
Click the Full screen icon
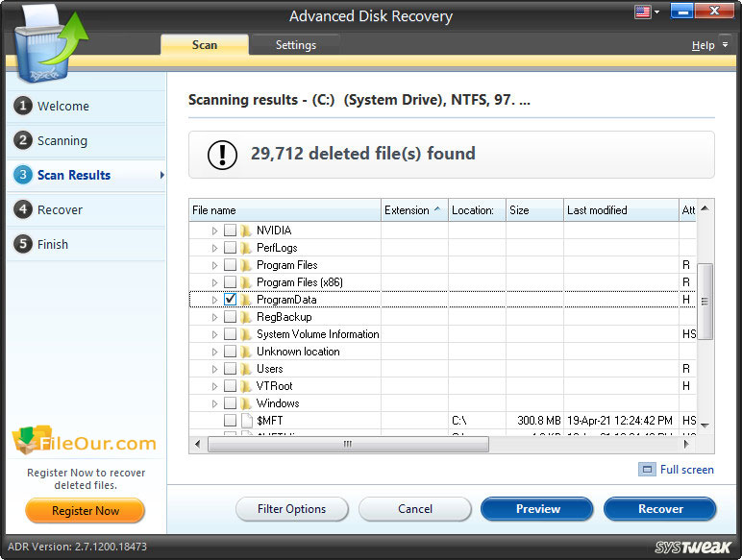[647, 470]
